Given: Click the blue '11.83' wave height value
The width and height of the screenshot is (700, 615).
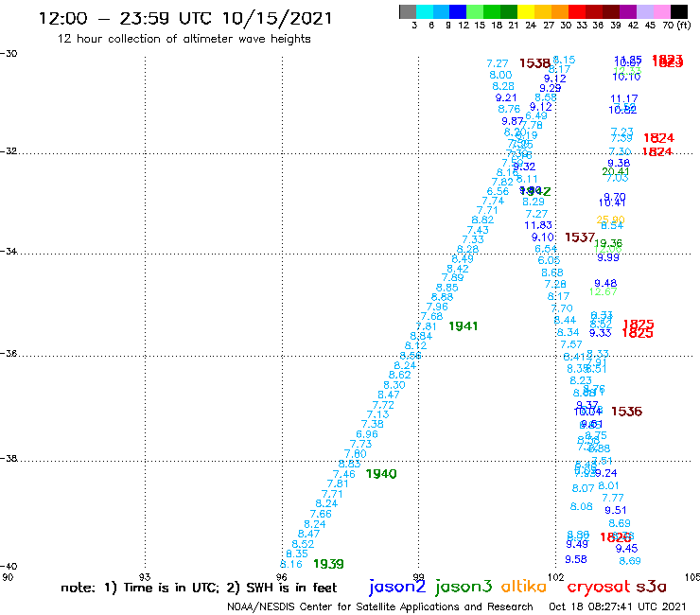Looking at the screenshot, I should tap(538, 225).
